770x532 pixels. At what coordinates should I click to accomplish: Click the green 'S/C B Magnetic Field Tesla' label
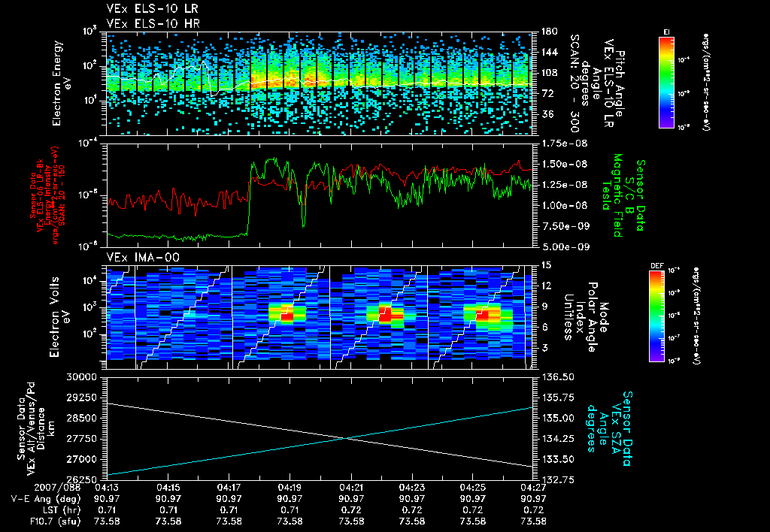[x=623, y=195]
